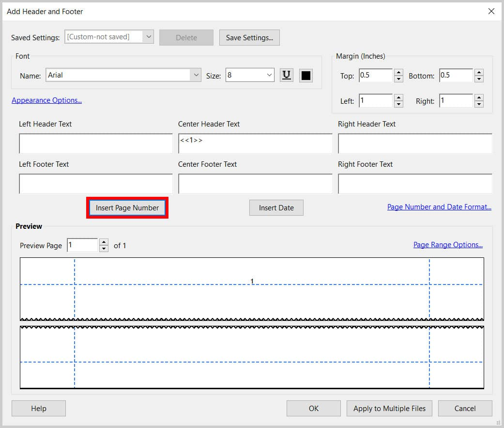This screenshot has width=504, height=428.
Task: Click the Save Settings button
Action: [249, 37]
